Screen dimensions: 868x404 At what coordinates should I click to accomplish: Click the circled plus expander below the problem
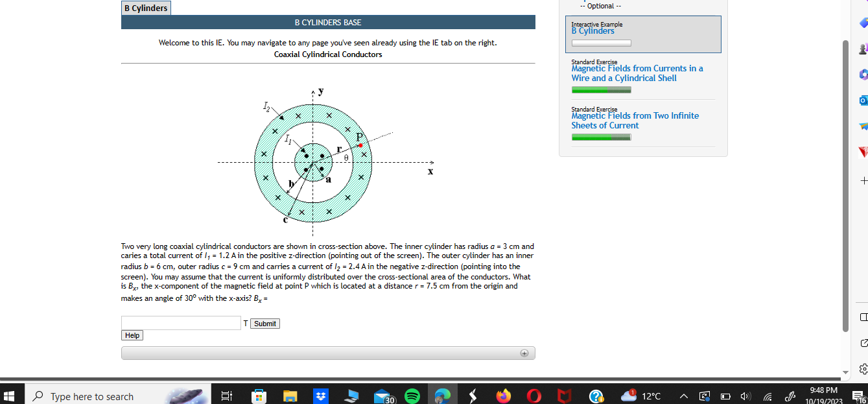click(x=524, y=353)
